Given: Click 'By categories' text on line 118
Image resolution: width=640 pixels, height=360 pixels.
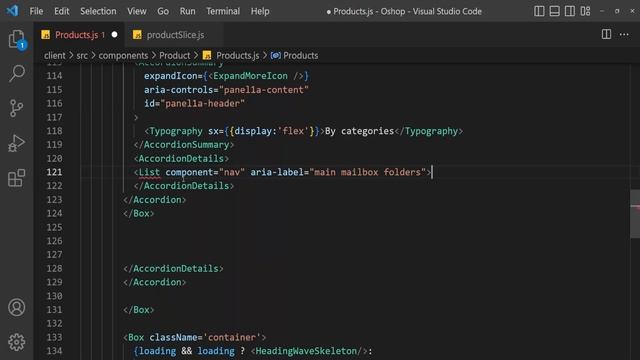Looking at the screenshot, I should (x=359, y=131).
